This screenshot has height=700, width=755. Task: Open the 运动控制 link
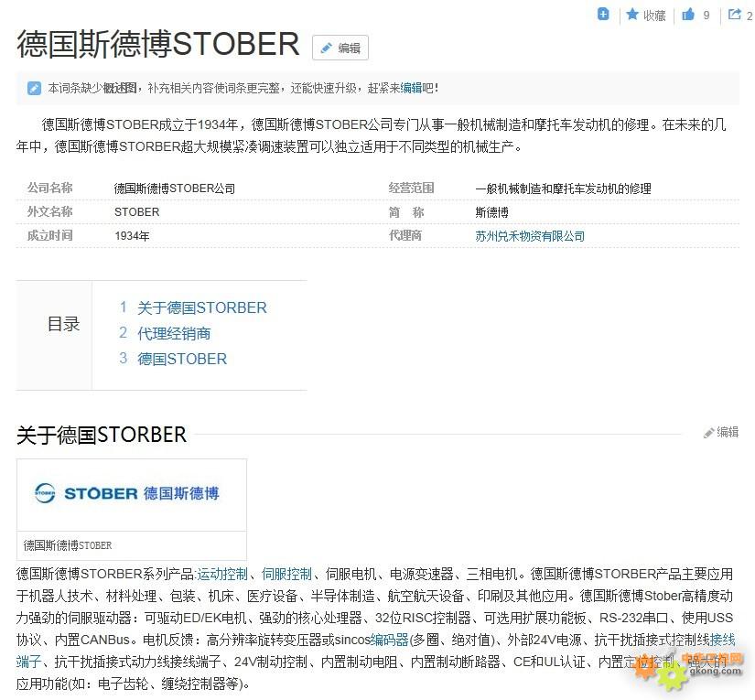point(222,574)
